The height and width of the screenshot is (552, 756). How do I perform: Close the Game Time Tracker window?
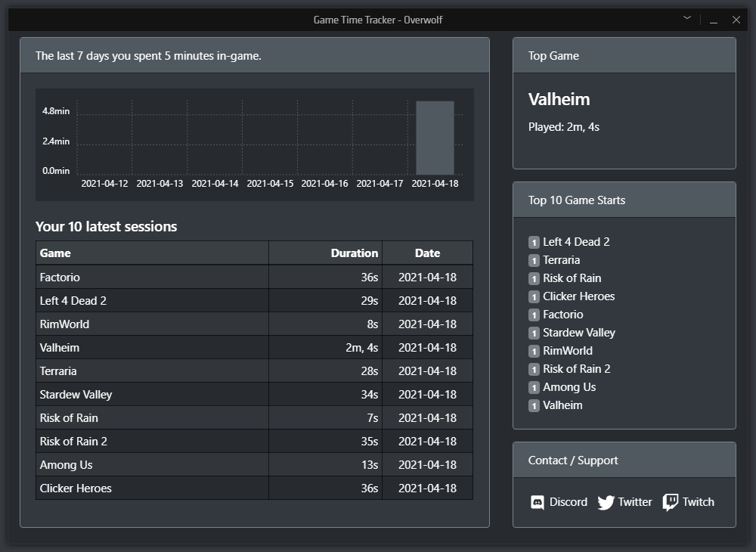click(736, 20)
